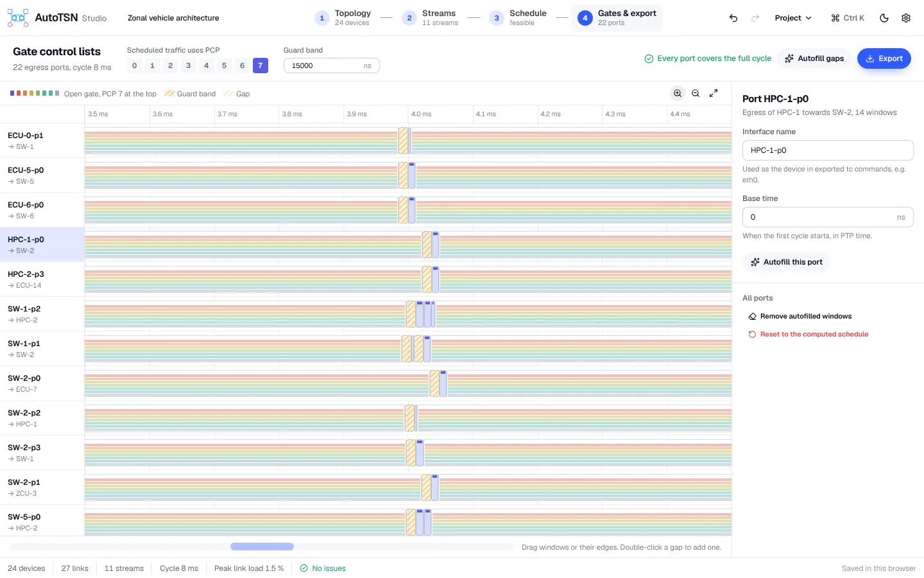Expand the timeline to fullscreen
Image resolution: width=924 pixels, height=578 pixels.
(714, 94)
